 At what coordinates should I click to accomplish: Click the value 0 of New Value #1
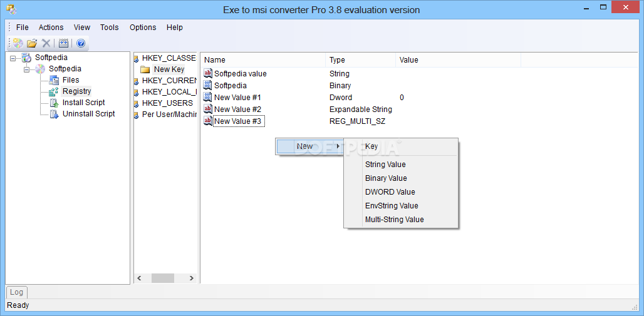point(402,97)
